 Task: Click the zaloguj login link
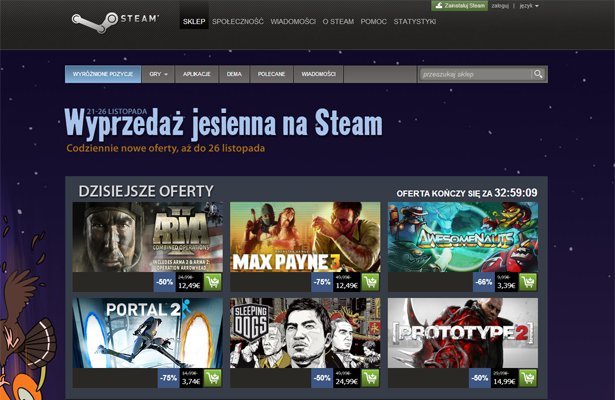point(500,6)
